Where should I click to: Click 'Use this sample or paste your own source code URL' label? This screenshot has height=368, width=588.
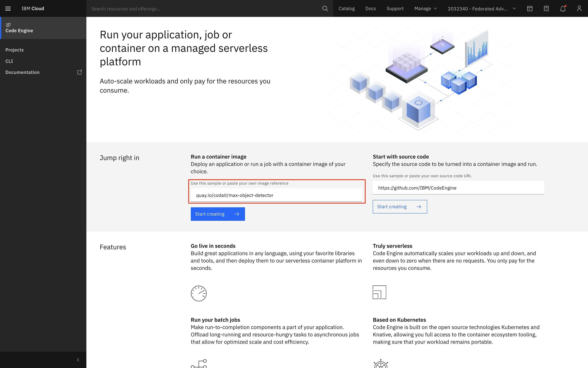pyautogui.click(x=422, y=176)
